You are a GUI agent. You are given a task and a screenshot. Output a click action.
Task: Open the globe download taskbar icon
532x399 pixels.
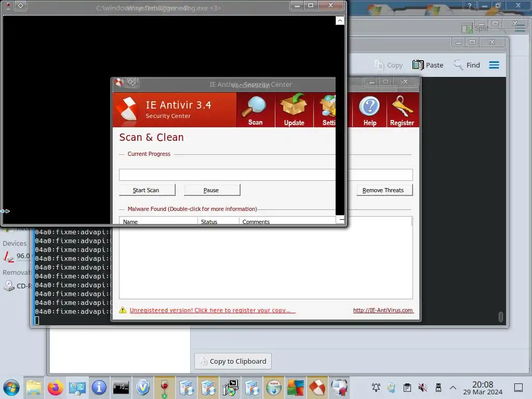[274, 388]
